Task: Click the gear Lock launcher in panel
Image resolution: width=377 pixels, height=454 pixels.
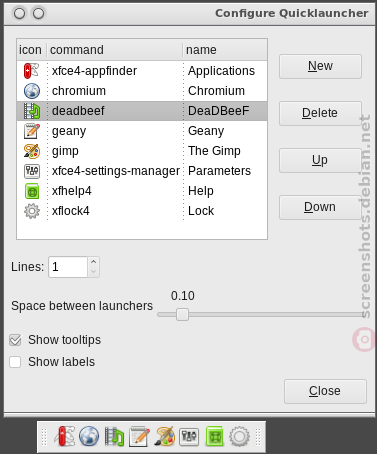Action: point(239,436)
